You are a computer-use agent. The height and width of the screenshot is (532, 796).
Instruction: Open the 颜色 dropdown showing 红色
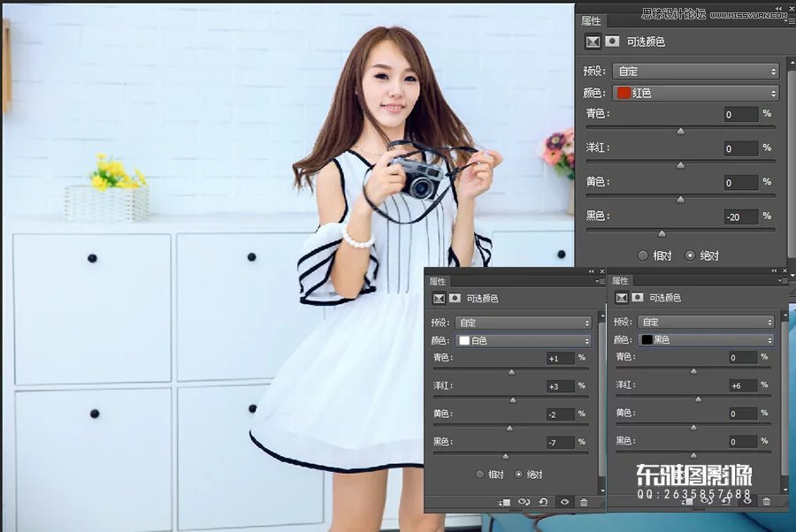(x=695, y=93)
